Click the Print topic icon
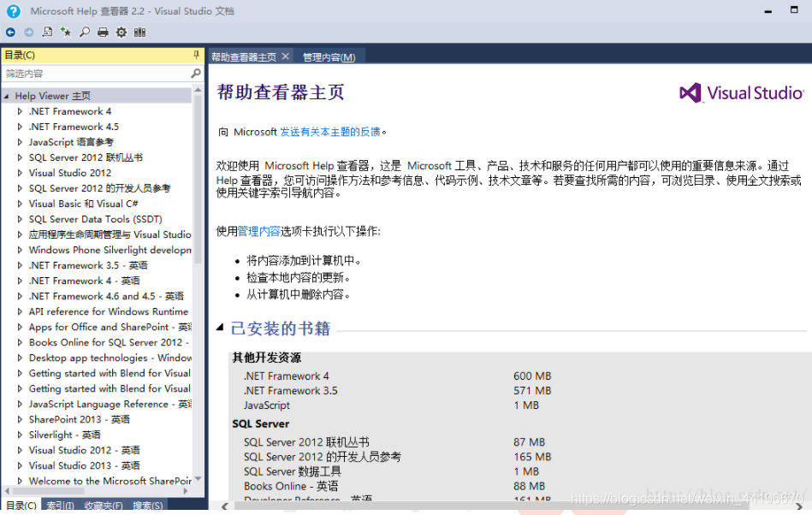The image size is (812, 515). point(103,32)
